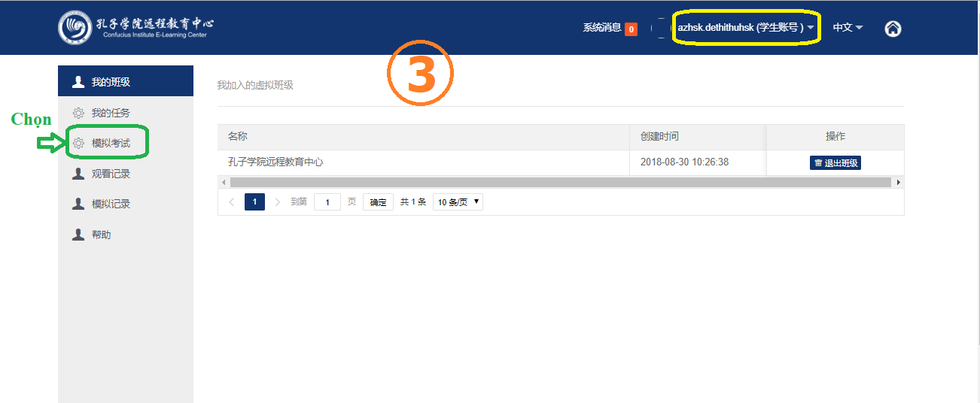Click the person icon beside 观看记录
The height and width of the screenshot is (403, 980).
[78, 174]
